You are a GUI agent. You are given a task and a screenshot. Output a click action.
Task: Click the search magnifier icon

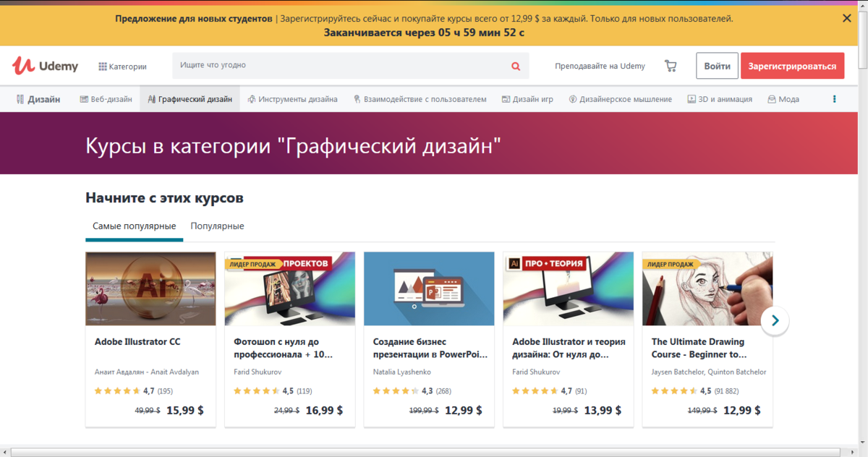[515, 66]
